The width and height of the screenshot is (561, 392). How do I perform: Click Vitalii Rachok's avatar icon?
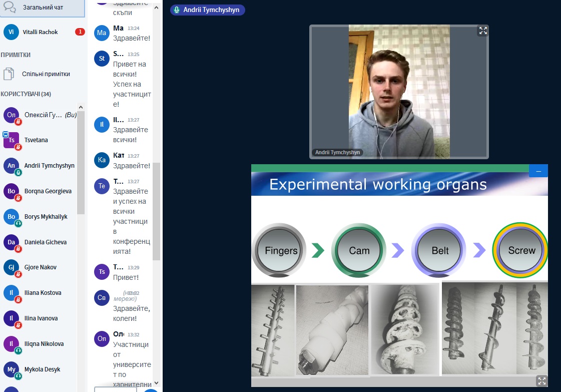click(11, 32)
